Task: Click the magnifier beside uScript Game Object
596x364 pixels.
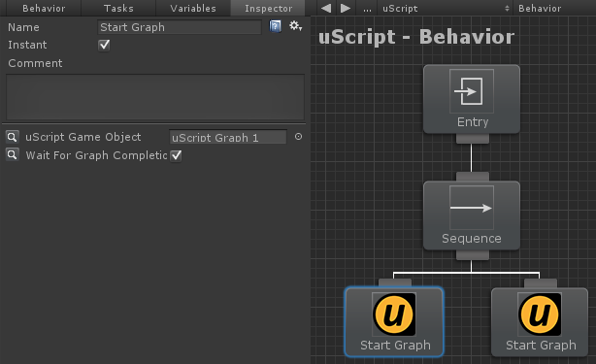Action: tap(13, 137)
